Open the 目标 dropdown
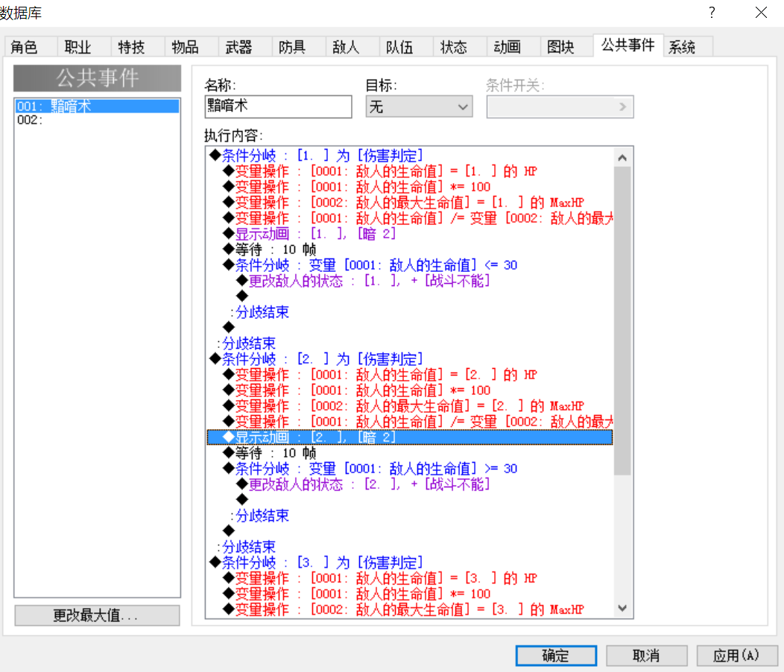The width and height of the screenshot is (784, 672). 419,107
